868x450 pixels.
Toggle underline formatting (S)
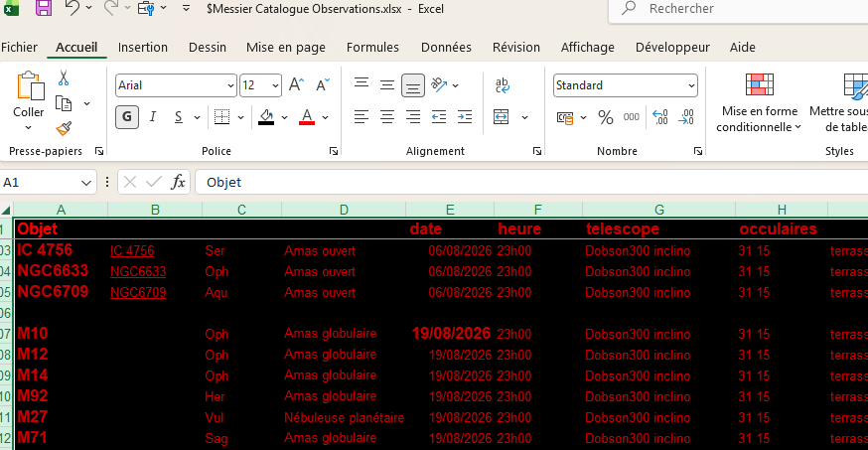point(178,117)
